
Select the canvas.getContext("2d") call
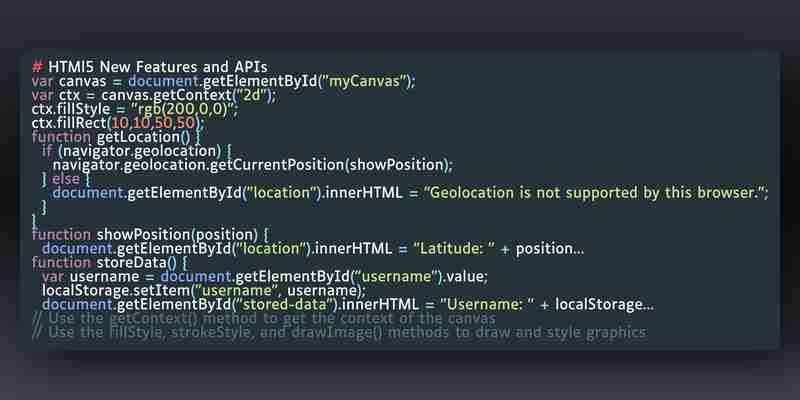pos(188,95)
